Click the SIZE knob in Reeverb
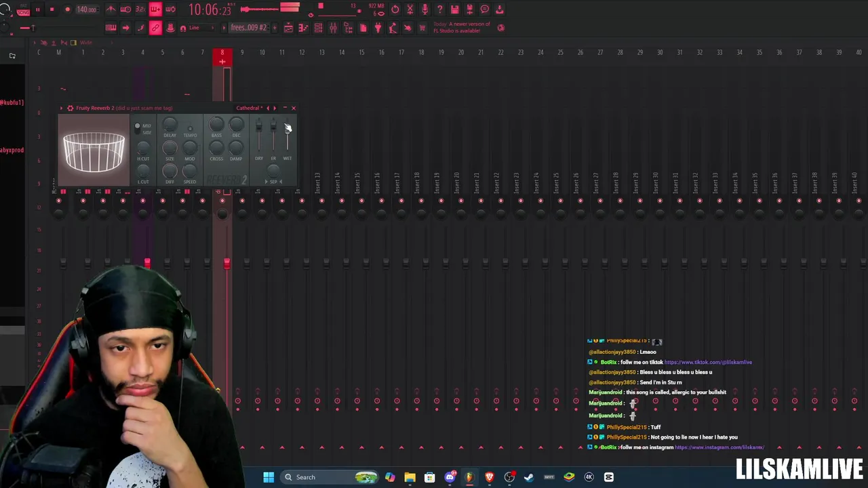Screen dimensions: 868x488 [x=170, y=148]
